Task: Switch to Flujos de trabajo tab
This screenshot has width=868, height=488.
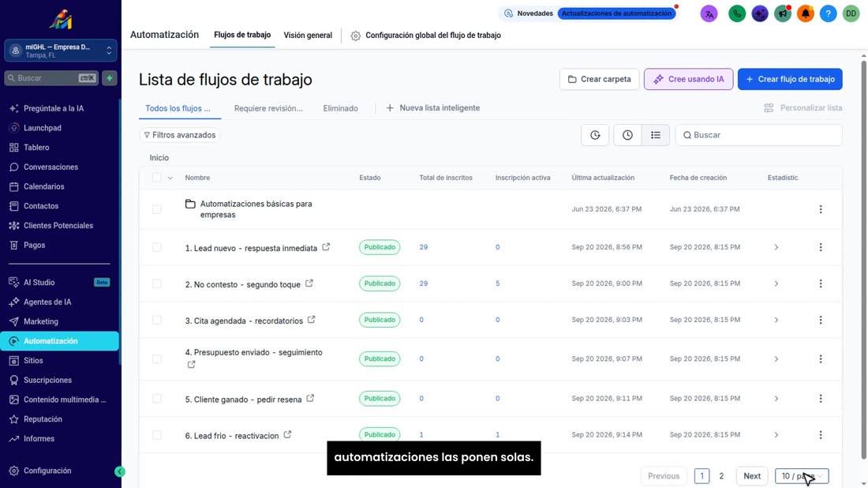Action: click(x=242, y=35)
